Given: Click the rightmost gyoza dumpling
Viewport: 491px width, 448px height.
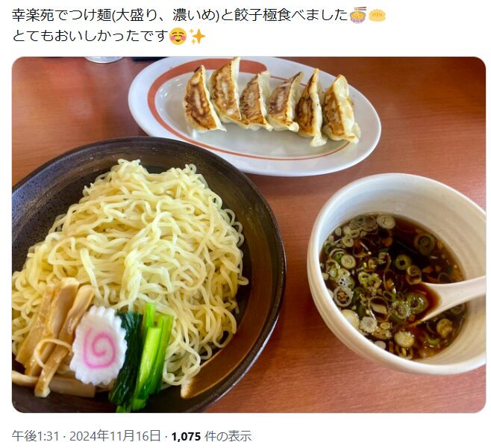Looking at the screenshot, I should (x=341, y=110).
